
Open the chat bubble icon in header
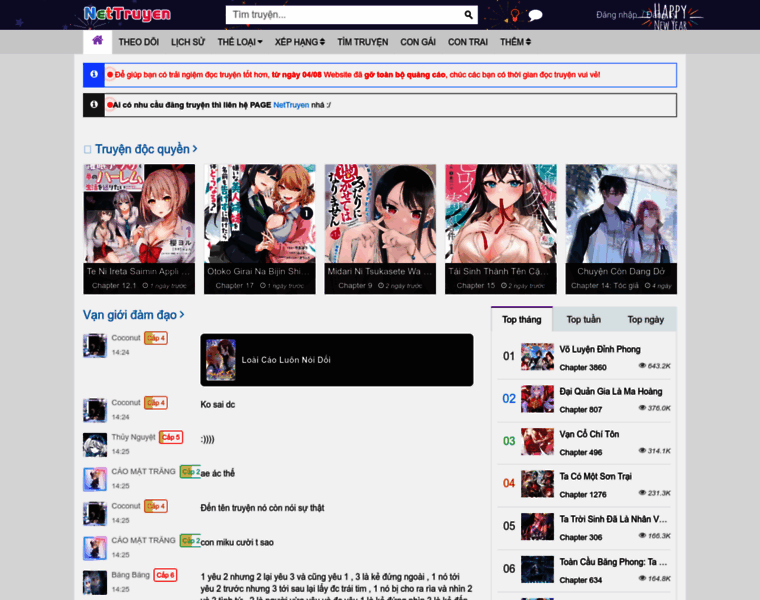[x=535, y=16]
